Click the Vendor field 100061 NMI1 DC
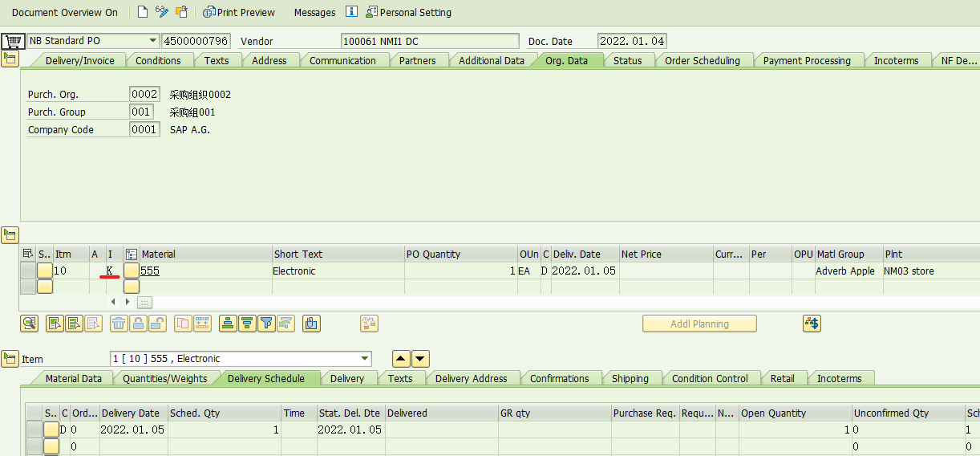980x456 pixels. click(430, 41)
